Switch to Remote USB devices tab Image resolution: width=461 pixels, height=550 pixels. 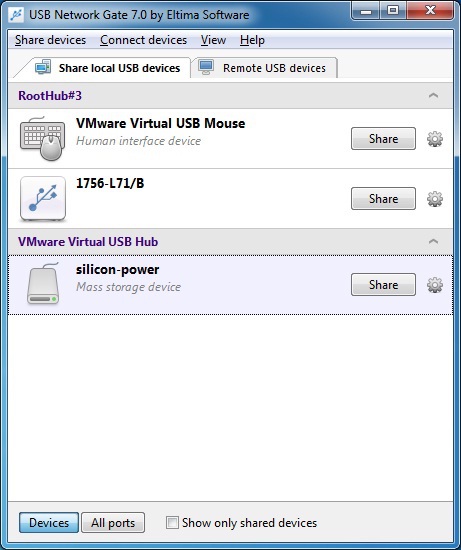click(x=265, y=68)
